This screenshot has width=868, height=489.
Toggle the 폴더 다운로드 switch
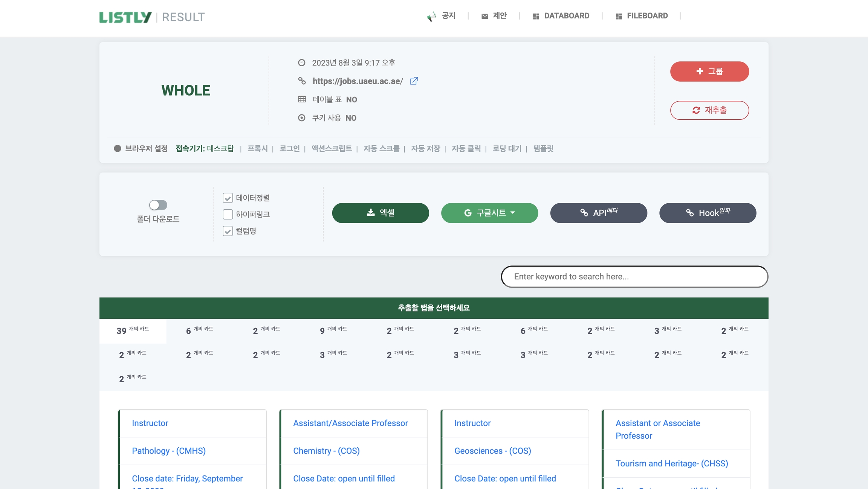(x=158, y=205)
